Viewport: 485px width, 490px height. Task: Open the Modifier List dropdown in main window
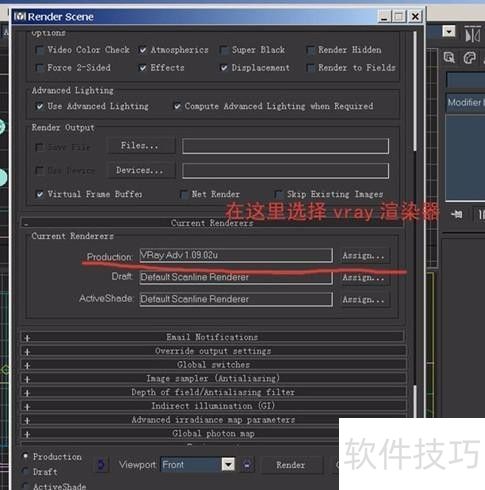pyautogui.click(x=465, y=102)
